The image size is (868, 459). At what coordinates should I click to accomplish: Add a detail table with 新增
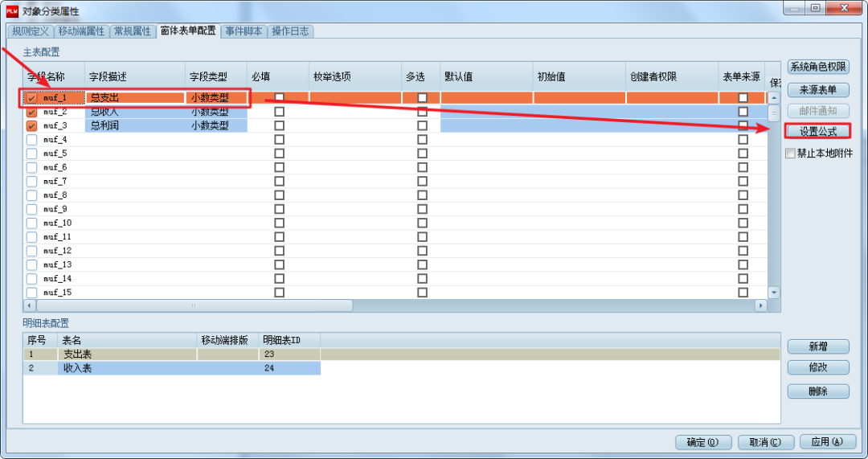pyautogui.click(x=817, y=346)
